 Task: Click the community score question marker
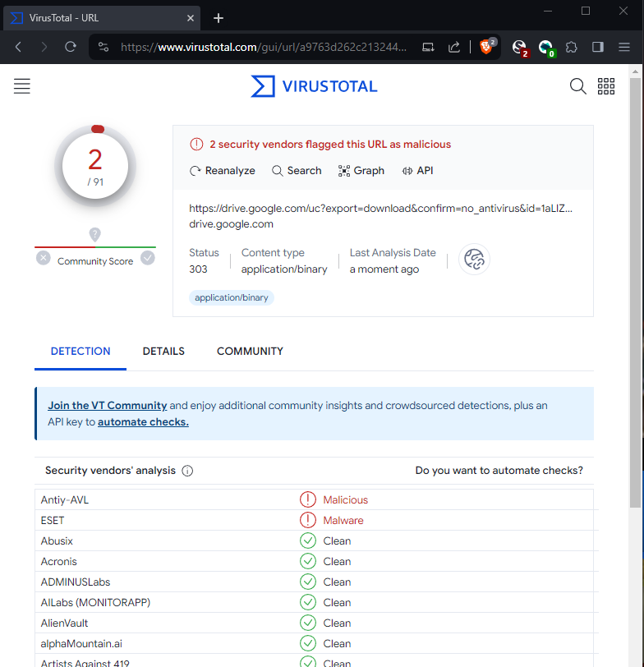pos(94,234)
